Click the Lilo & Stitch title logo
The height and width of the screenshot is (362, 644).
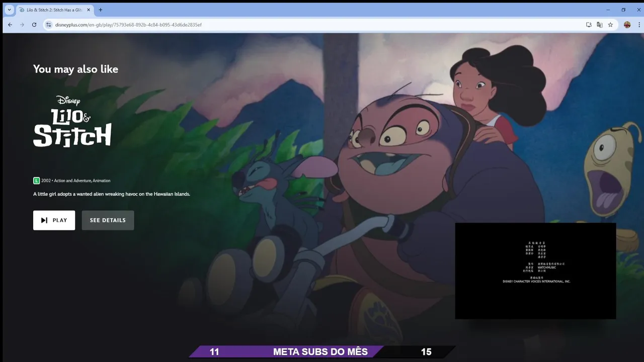72,121
